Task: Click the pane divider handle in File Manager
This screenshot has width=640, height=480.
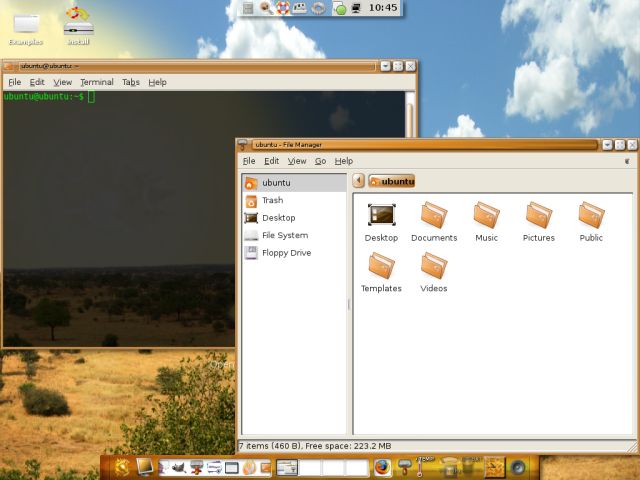Action: [349, 304]
